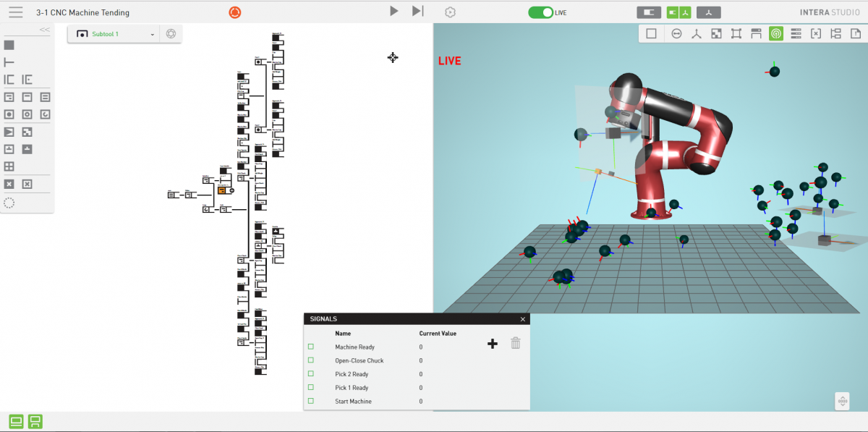Click the blank square 3D view button

[651, 33]
